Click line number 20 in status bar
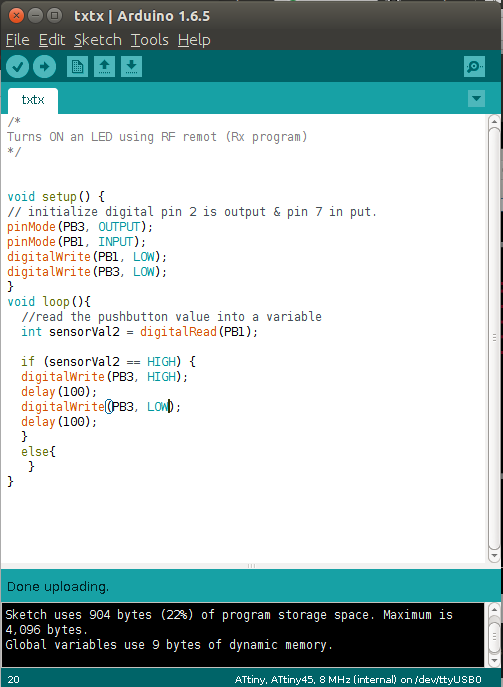503x687 pixels. [x=14, y=680]
